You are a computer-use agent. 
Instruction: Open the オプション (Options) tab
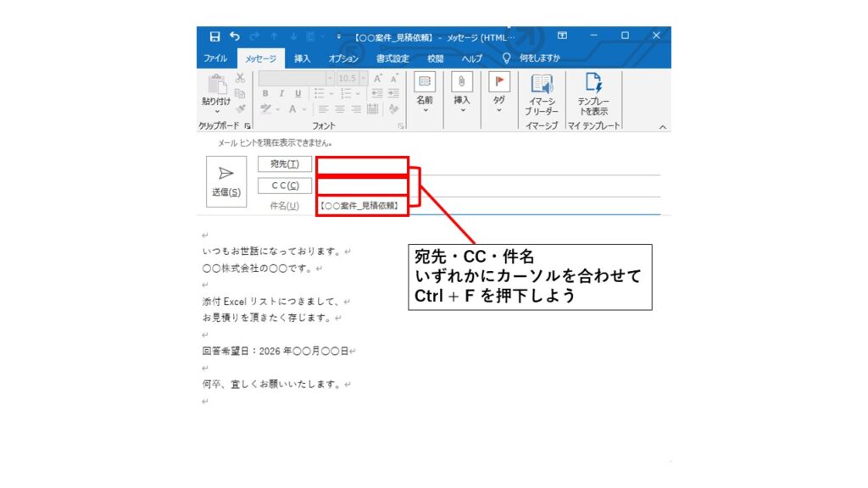click(x=343, y=58)
